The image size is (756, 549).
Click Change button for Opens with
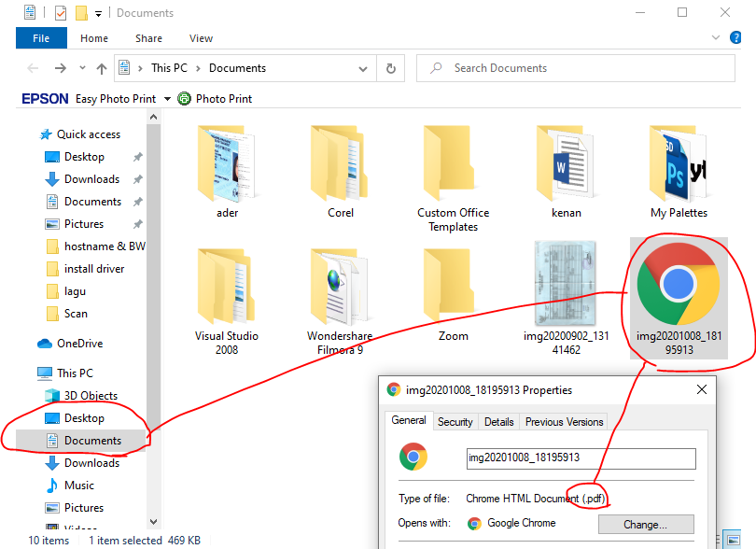tap(646, 525)
